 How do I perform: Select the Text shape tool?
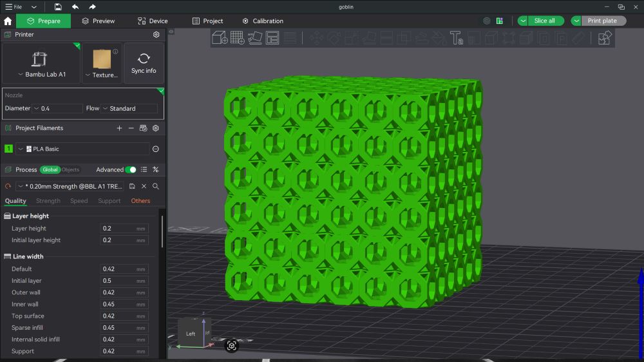pyautogui.click(x=457, y=38)
